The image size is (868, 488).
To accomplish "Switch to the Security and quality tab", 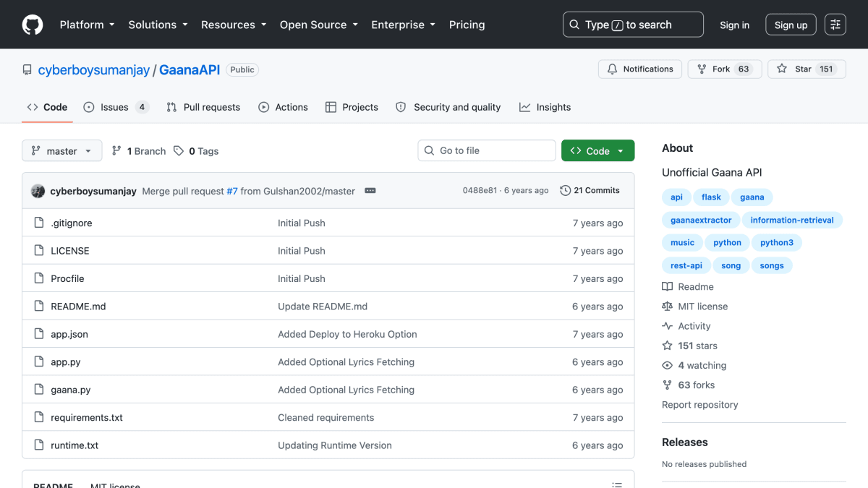I will (448, 107).
